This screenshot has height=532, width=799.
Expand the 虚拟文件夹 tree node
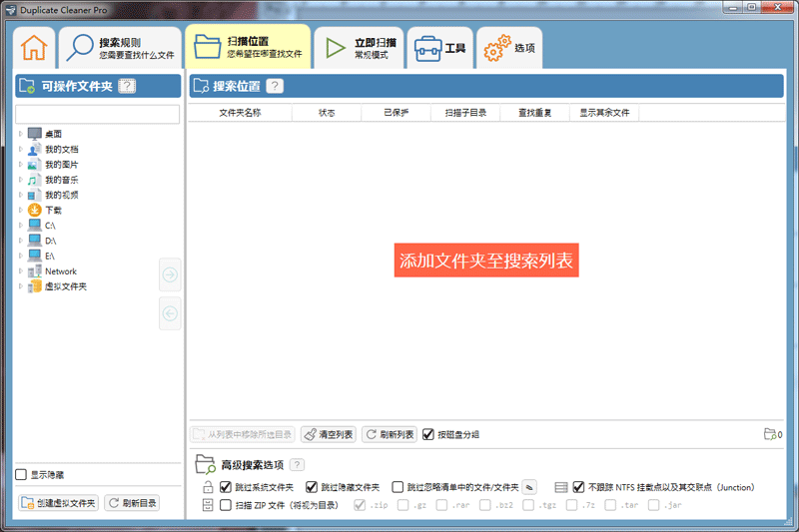(x=21, y=286)
